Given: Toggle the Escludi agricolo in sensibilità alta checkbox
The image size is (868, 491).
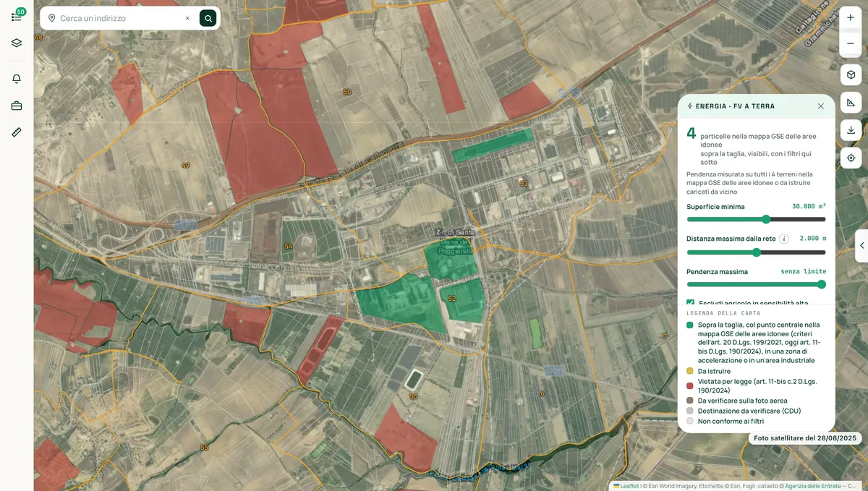Looking at the screenshot, I should point(691,304).
